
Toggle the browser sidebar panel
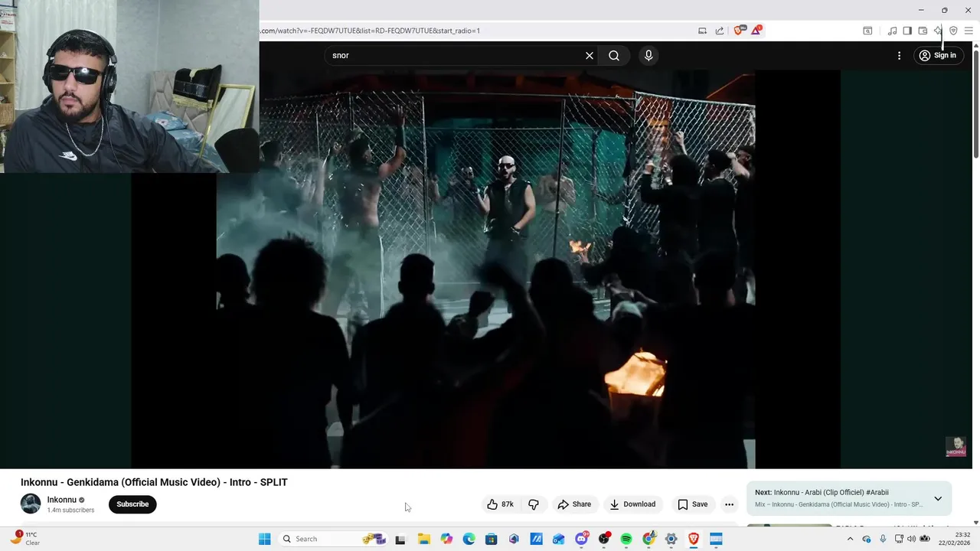tap(907, 31)
